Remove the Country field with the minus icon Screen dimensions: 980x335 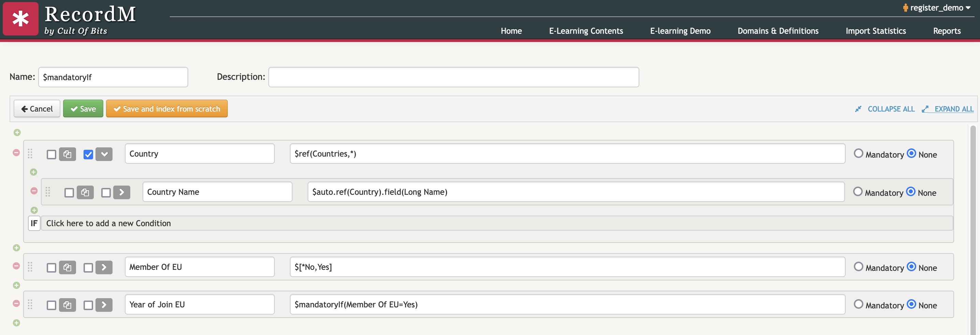(16, 152)
